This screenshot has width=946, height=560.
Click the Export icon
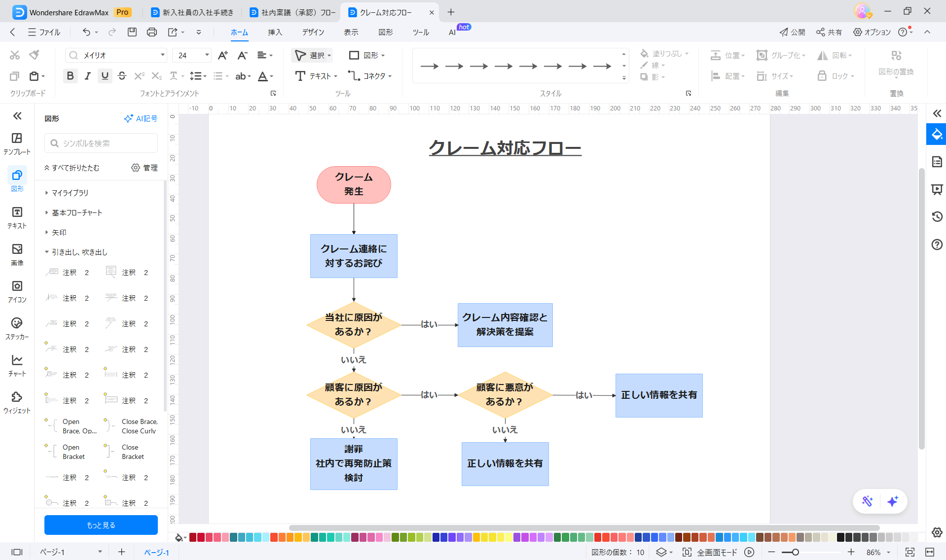pyautogui.click(x=172, y=32)
